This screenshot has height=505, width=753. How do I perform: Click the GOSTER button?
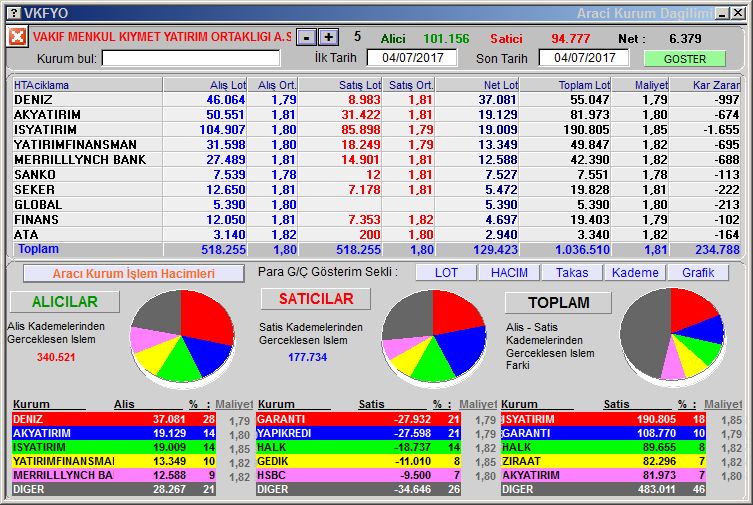[x=684, y=58]
